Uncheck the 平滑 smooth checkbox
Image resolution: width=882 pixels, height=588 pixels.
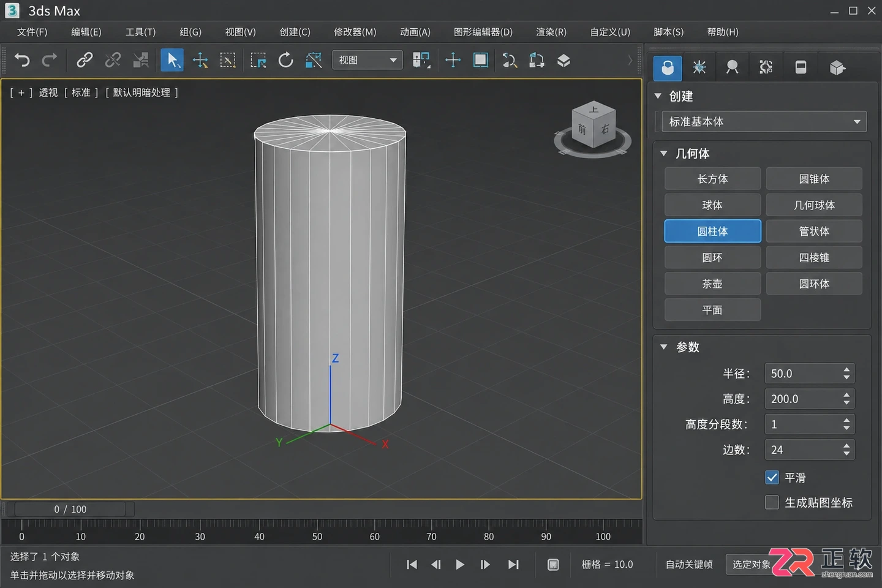pyautogui.click(x=772, y=477)
